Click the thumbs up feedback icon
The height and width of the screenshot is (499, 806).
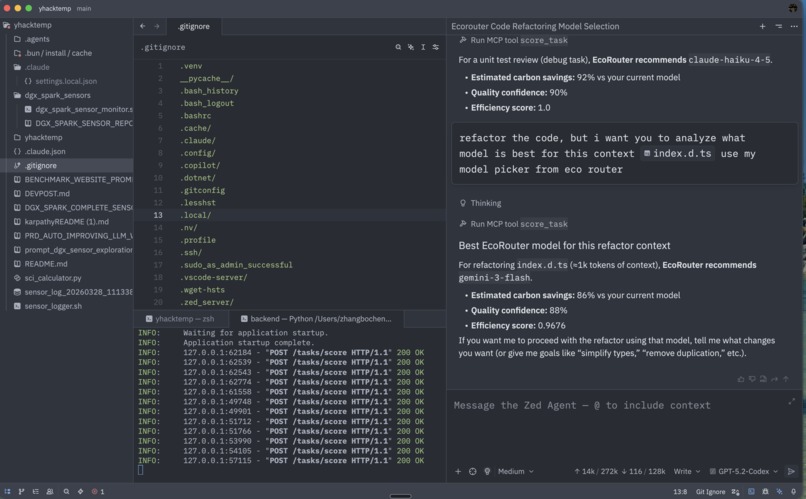tap(741, 379)
